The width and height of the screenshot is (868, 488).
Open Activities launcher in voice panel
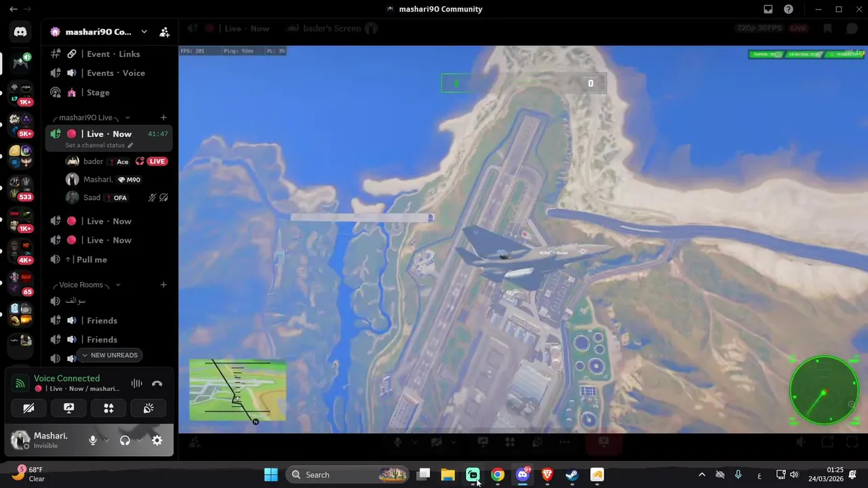click(108, 408)
